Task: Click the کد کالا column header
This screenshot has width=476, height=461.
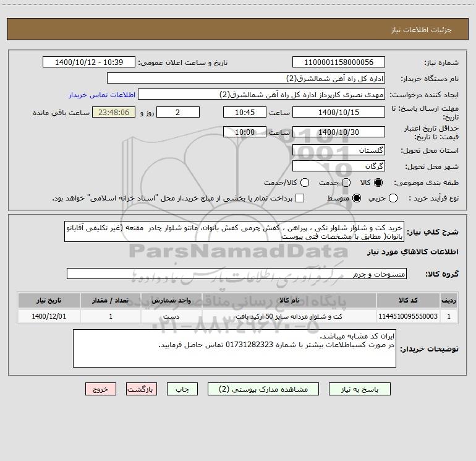Action: tap(408, 300)
